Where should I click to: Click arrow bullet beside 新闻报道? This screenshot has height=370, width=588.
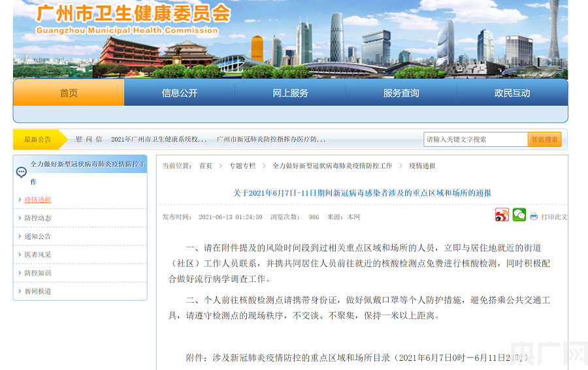click(20, 291)
